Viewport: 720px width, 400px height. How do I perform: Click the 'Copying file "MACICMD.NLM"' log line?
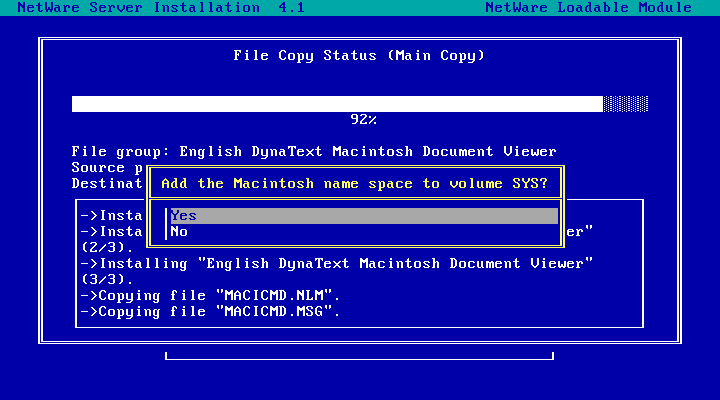pos(210,296)
